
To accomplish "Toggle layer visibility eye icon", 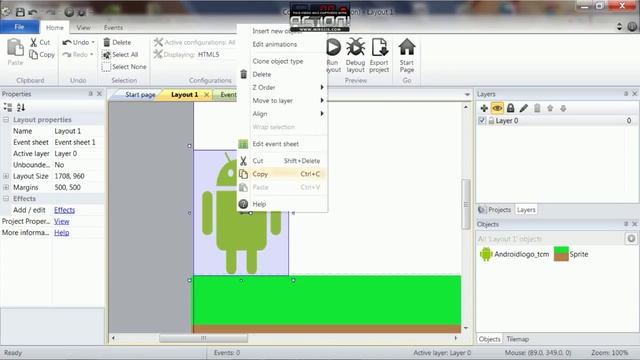I will click(x=497, y=108).
